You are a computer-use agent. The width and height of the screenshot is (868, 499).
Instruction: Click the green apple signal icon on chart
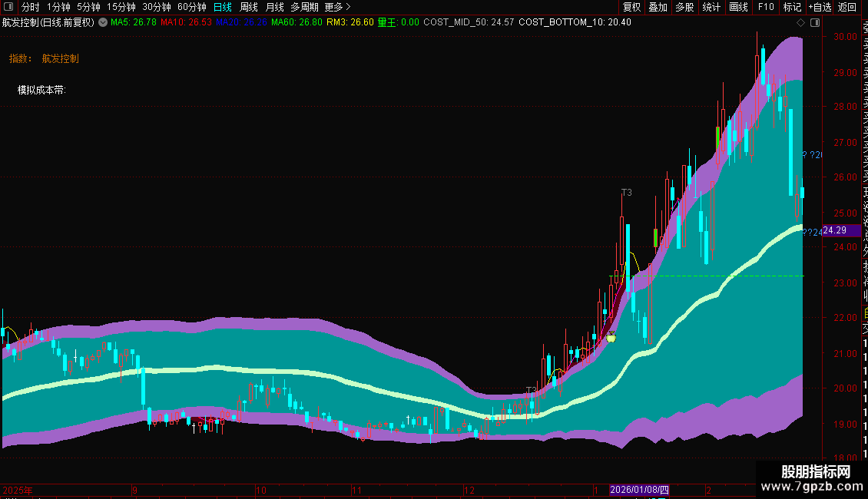(611, 337)
